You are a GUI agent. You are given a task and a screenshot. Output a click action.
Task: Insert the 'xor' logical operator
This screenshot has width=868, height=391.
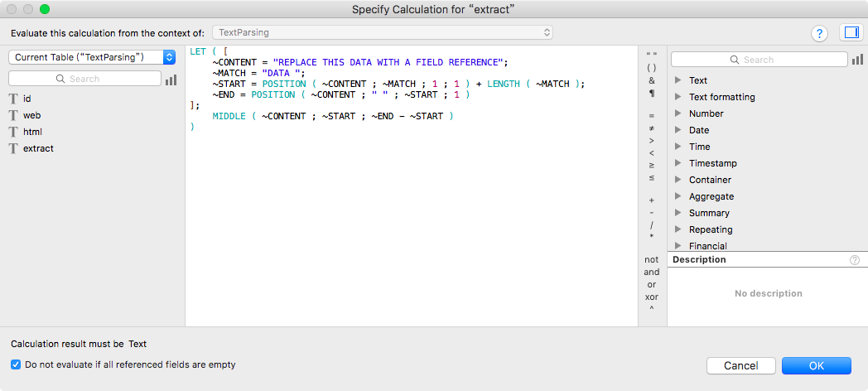click(652, 297)
